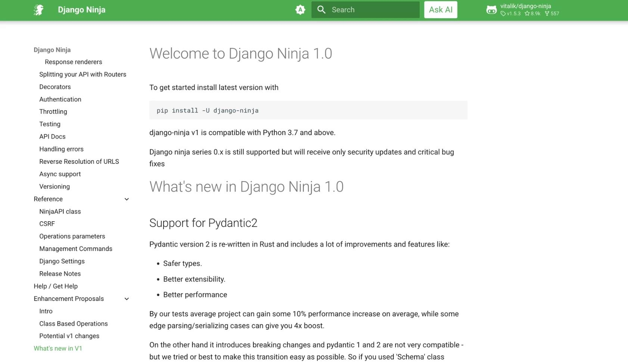628x364 pixels.
Task: Collapse the Reference section chevron
Action: pyautogui.click(x=127, y=199)
